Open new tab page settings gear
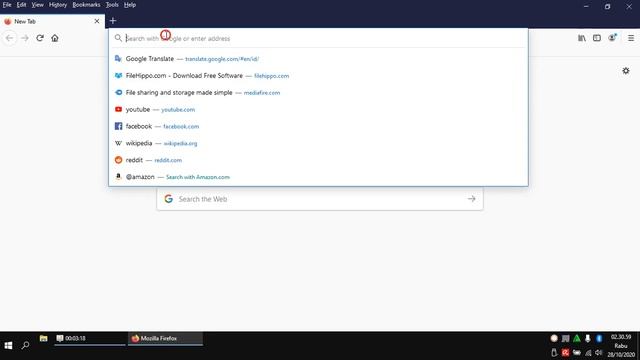This screenshot has width=640, height=360. (626, 71)
